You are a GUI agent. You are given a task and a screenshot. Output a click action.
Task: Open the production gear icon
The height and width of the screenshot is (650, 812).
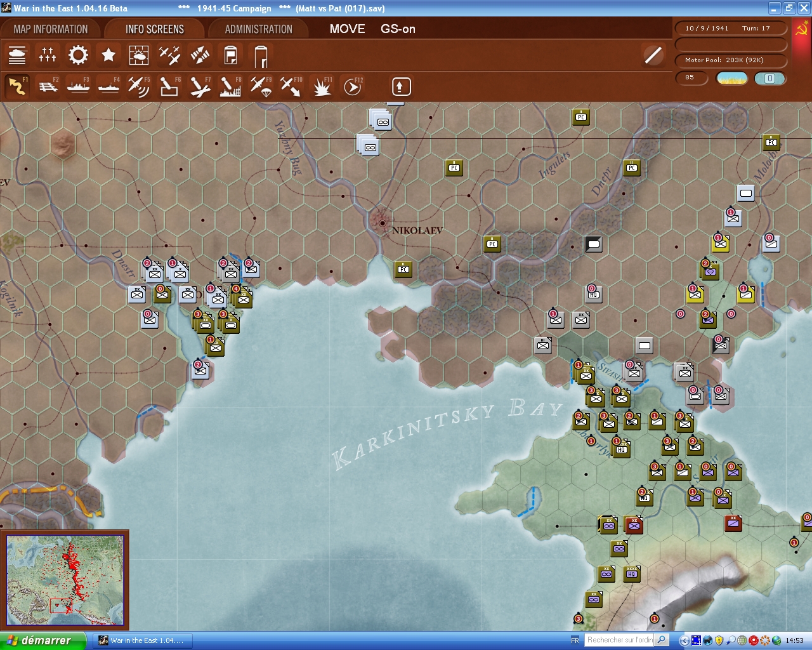pyautogui.click(x=78, y=55)
